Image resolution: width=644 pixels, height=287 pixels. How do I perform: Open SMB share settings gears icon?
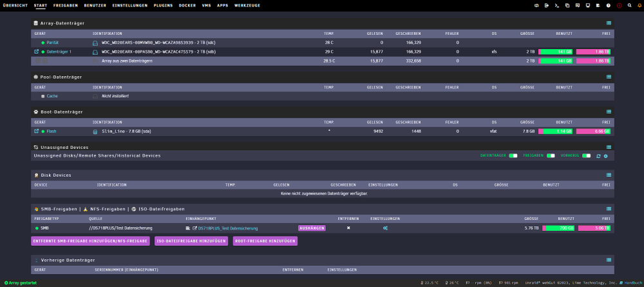coord(385,228)
